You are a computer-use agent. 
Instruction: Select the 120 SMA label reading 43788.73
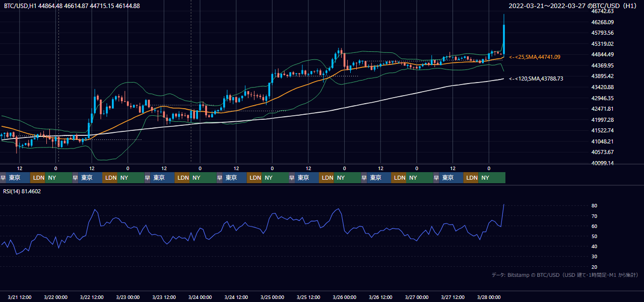[536, 79]
